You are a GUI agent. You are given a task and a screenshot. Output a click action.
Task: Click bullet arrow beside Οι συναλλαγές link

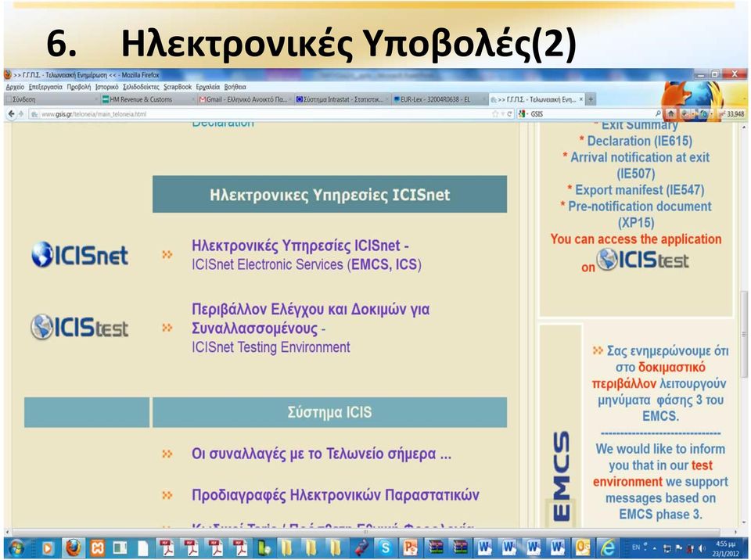click(167, 453)
